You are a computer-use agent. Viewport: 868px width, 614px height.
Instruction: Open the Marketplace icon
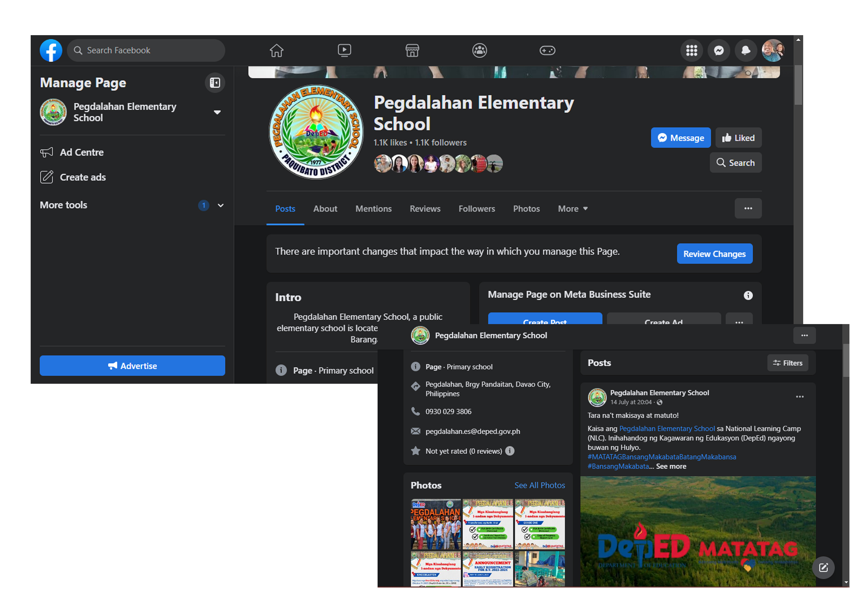pyautogui.click(x=412, y=50)
